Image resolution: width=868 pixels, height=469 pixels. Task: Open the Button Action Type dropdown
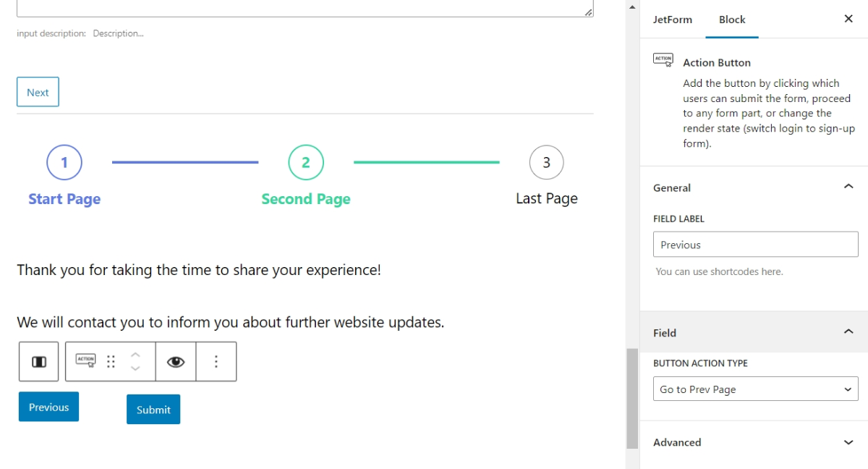click(755, 389)
